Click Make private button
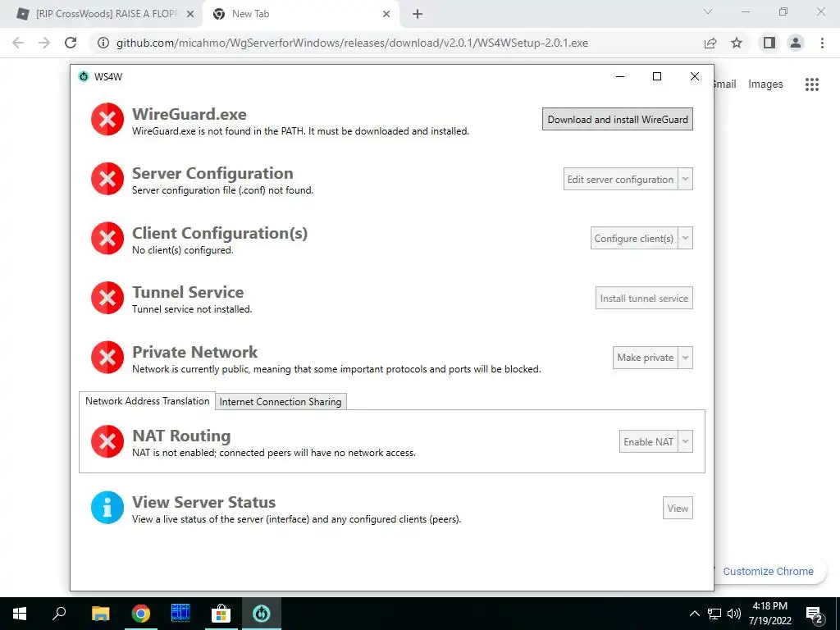840x630 pixels. [x=645, y=358]
